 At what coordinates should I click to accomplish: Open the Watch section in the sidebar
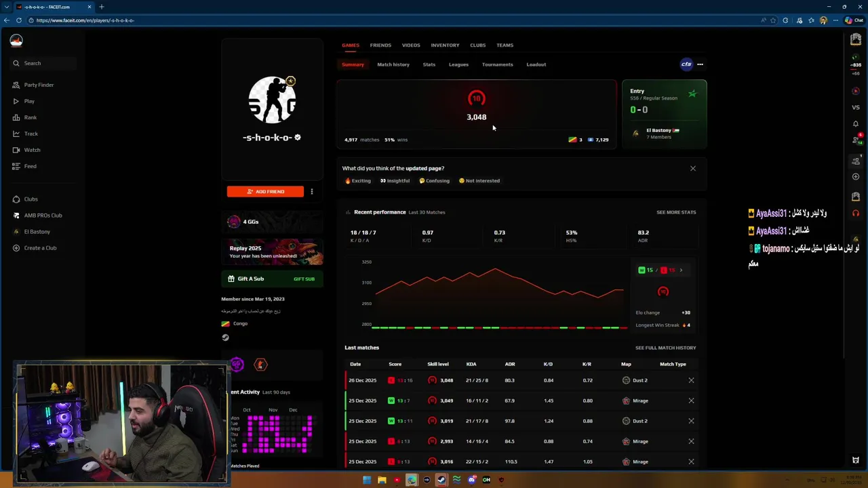(26, 150)
